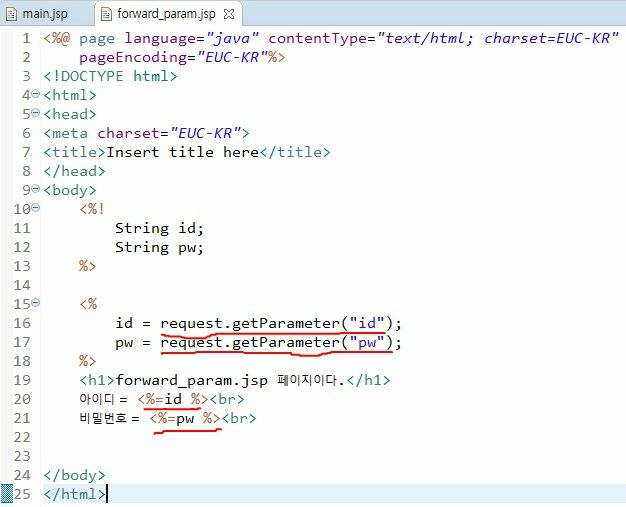Click the '<br>' tag on line 21
The image size is (626, 507).
(x=239, y=418)
